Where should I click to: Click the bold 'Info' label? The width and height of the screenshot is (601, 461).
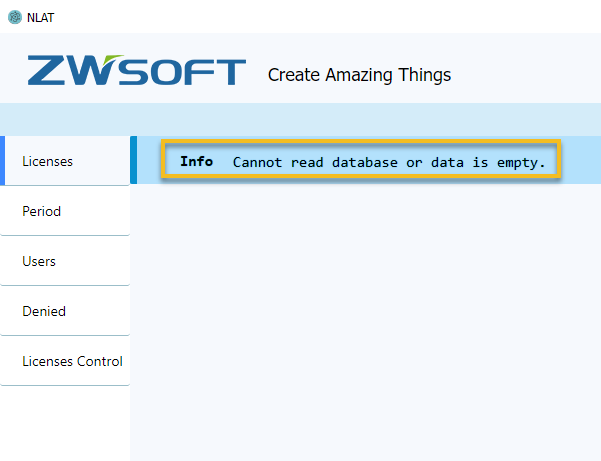(x=197, y=161)
